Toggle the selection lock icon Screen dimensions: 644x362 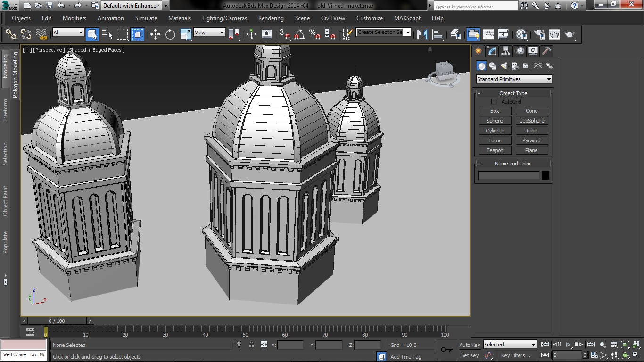click(x=251, y=345)
